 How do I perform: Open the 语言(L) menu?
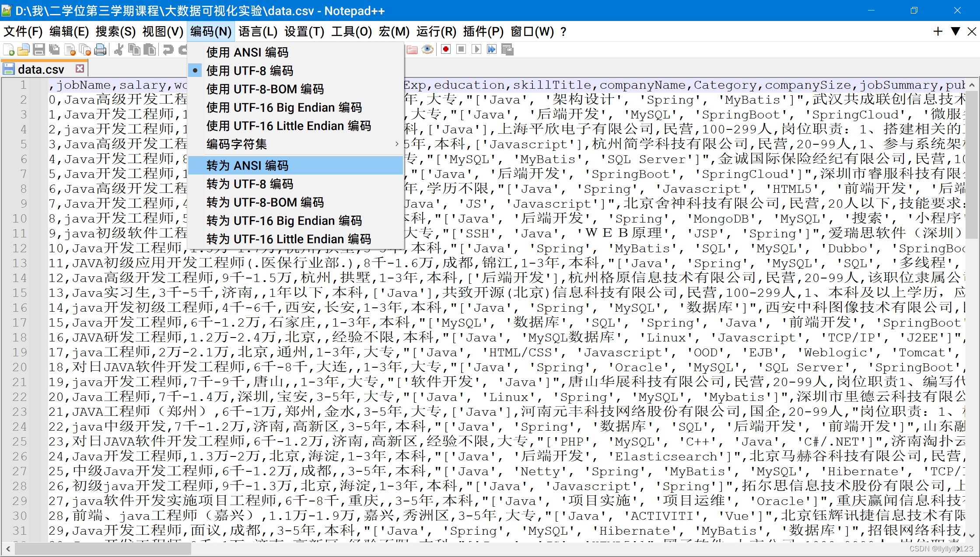257,31
